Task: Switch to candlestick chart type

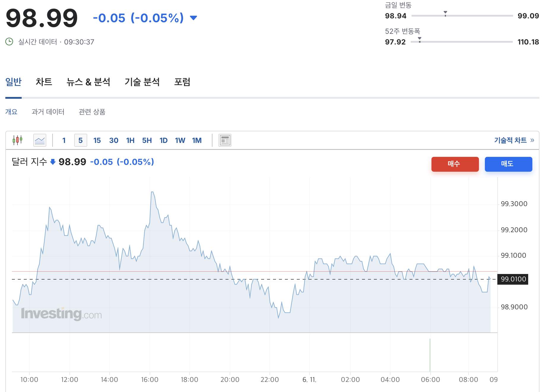Action: coord(18,140)
